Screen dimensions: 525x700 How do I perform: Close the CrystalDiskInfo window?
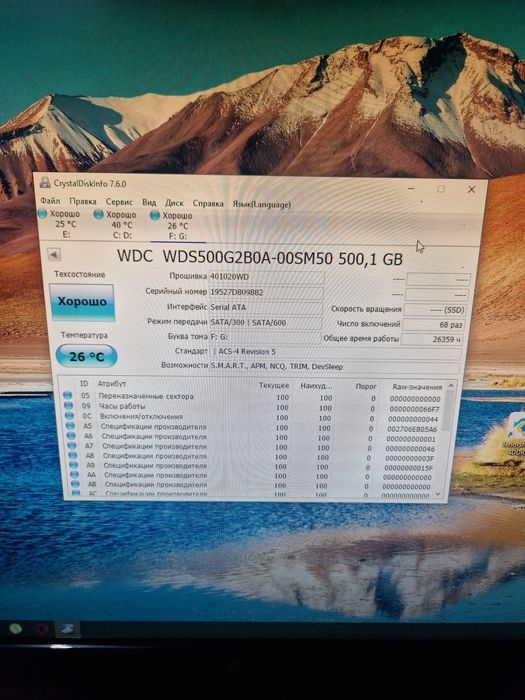(471, 190)
